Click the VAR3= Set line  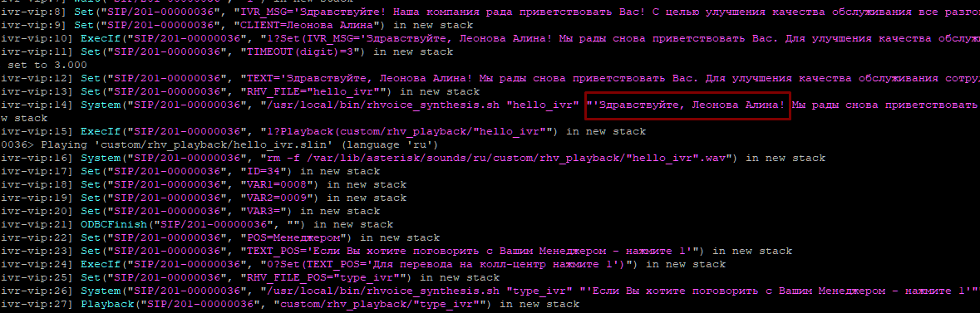point(190,211)
